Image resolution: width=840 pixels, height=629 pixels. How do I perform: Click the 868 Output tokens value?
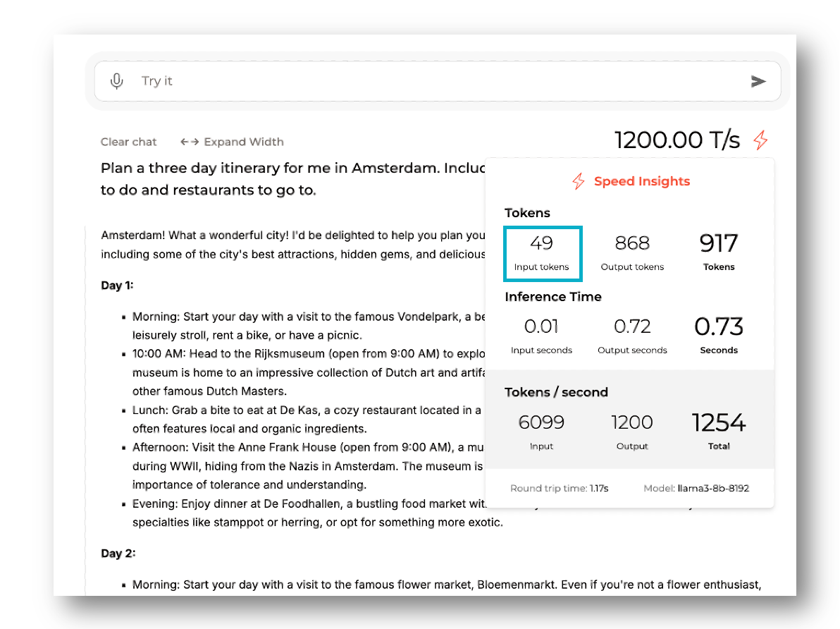click(x=632, y=243)
